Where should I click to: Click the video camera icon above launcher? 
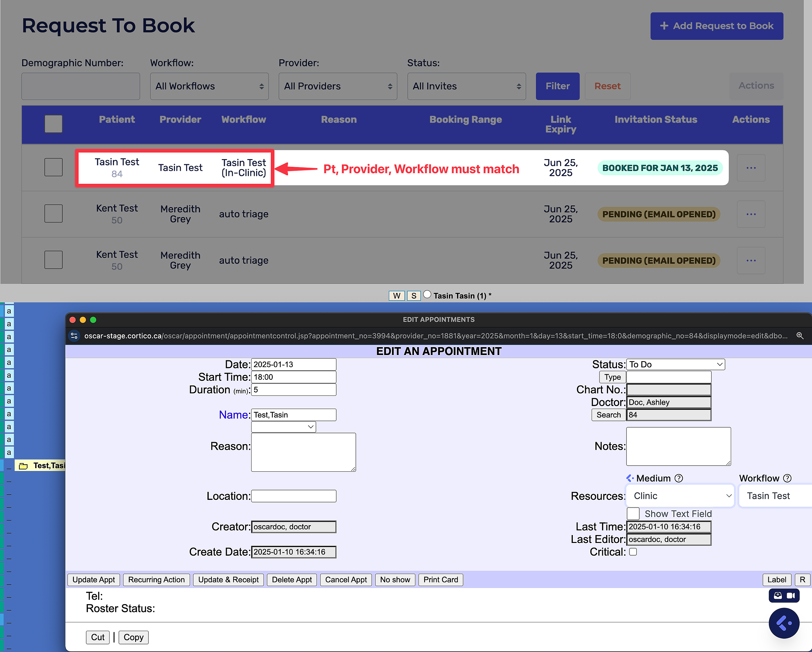pos(791,596)
